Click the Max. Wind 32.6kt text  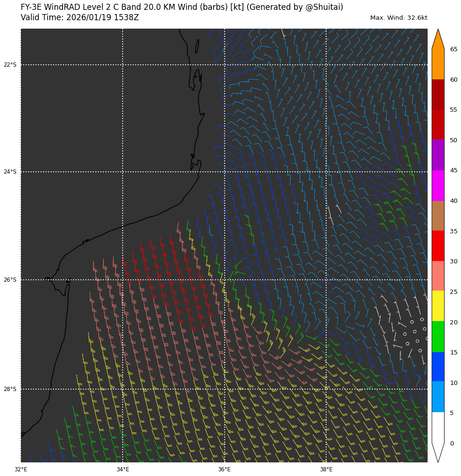click(x=398, y=18)
